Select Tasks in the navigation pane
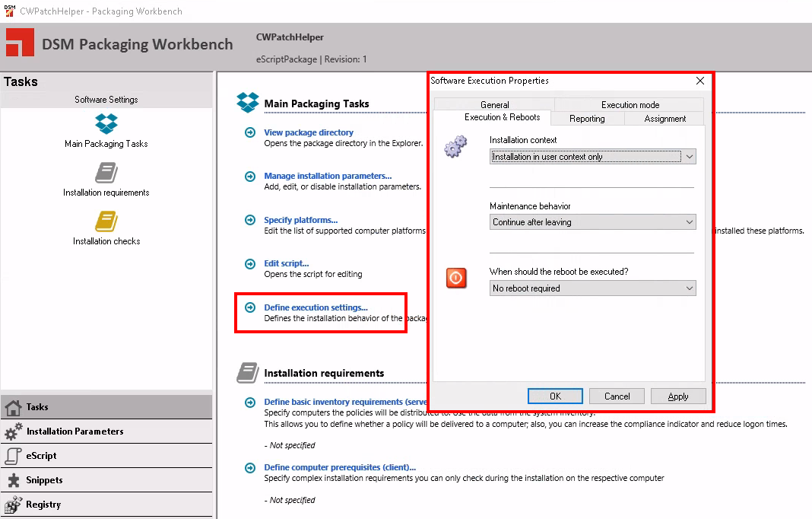The width and height of the screenshot is (812, 519). point(106,407)
